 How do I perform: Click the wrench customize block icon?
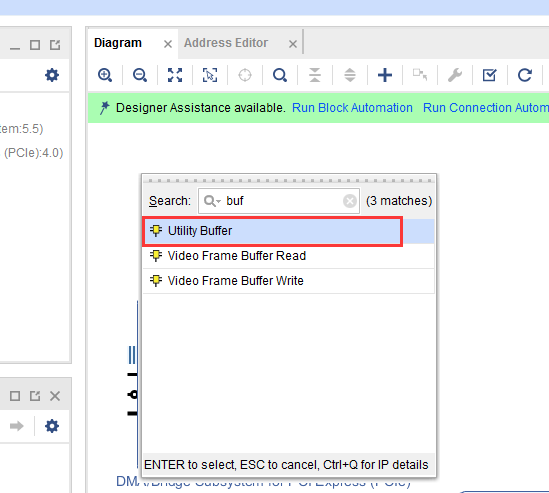point(455,75)
